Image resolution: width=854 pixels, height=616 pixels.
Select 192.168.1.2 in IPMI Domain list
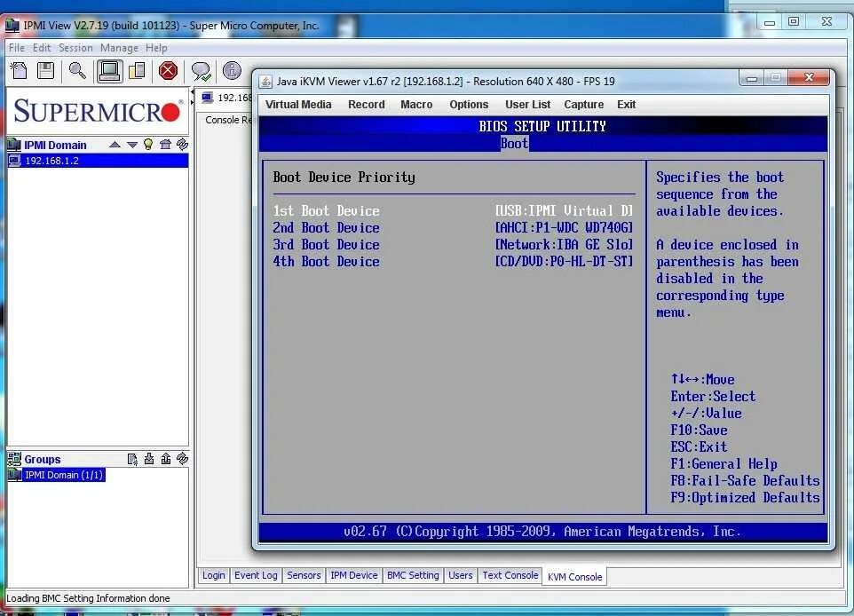[98, 161]
